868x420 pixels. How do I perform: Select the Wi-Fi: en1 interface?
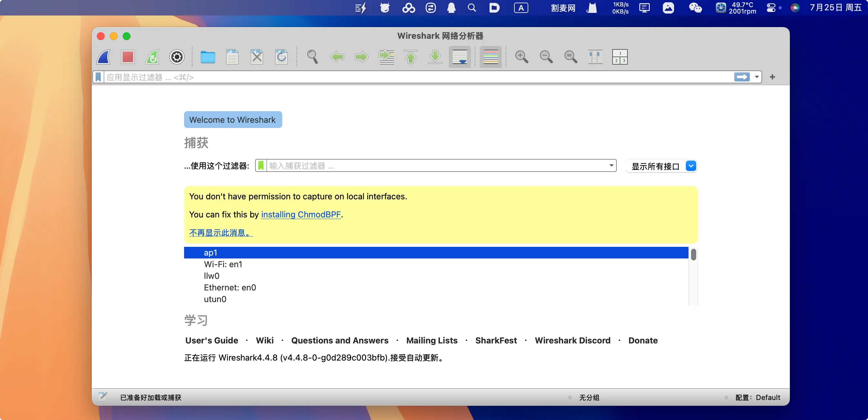(223, 264)
